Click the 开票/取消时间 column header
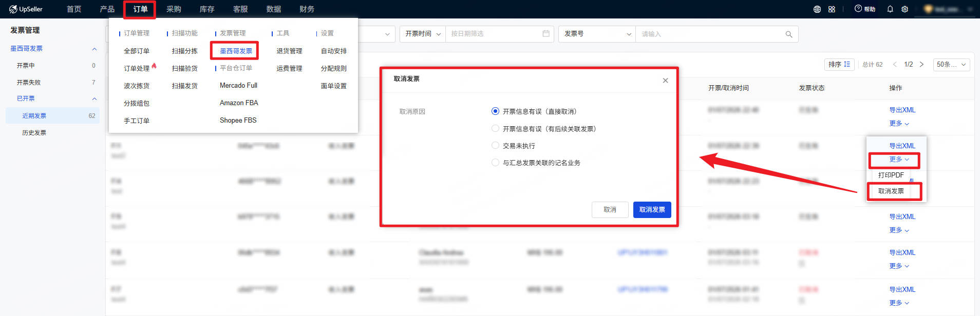The image size is (980, 316). (728, 88)
